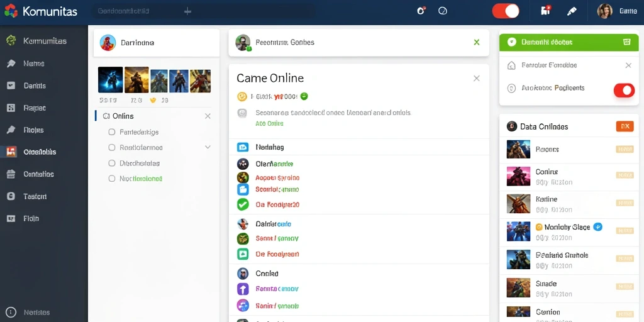
Task: Collapse the Onlins section with its X
Action: pyautogui.click(x=208, y=116)
